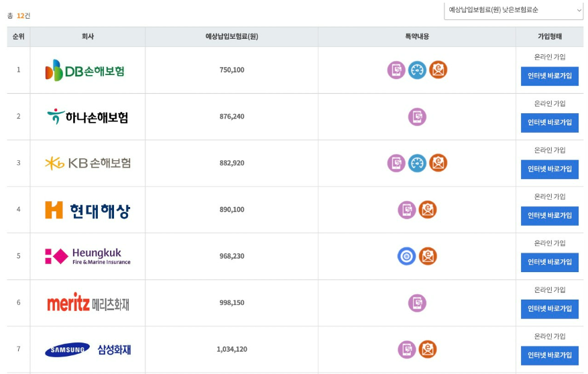Click the purple mobile icon in 삼성화재 row
Screen dimensions: 588x374
(406, 349)
